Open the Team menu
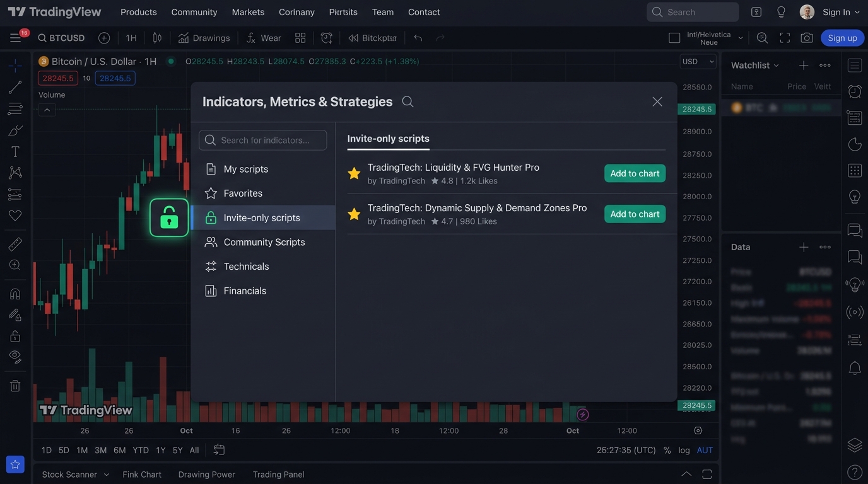The height and width of the screenshot is (484, 868). 383,12
